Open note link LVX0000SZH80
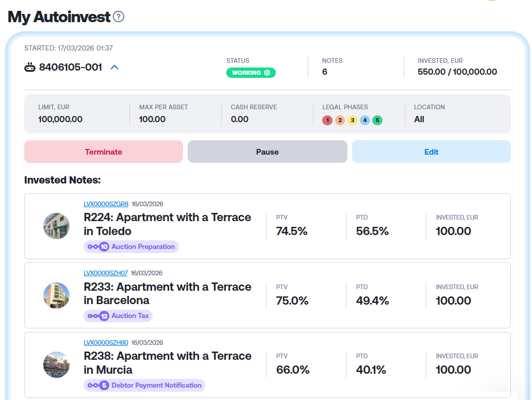Screen dimensions: 532x400 106,342
